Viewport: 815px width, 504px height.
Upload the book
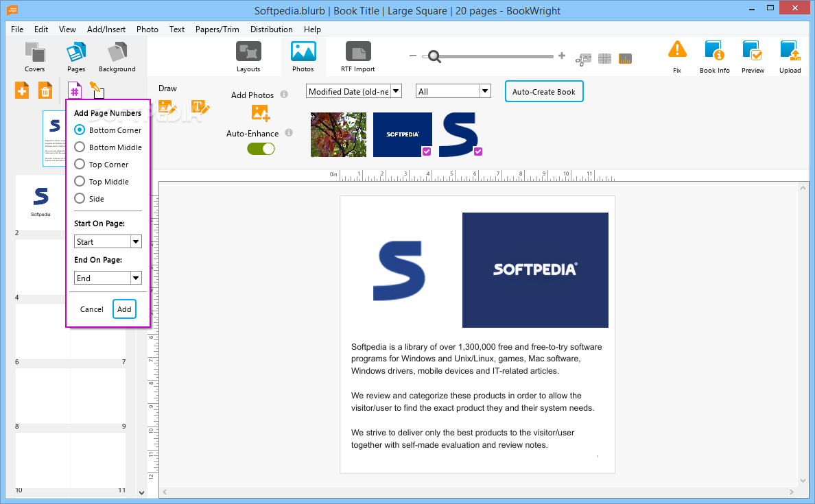coord(790,57)
